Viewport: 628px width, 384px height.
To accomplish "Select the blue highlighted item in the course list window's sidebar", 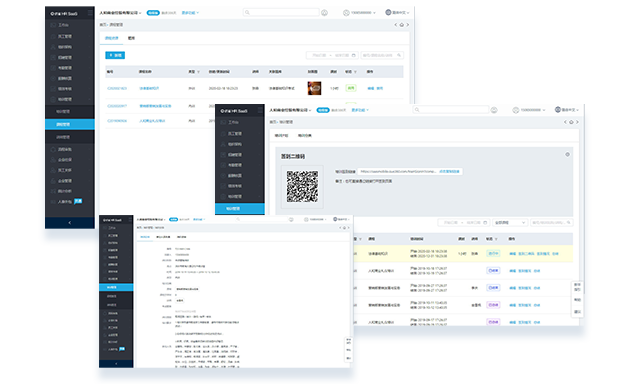I will point(70,124).
